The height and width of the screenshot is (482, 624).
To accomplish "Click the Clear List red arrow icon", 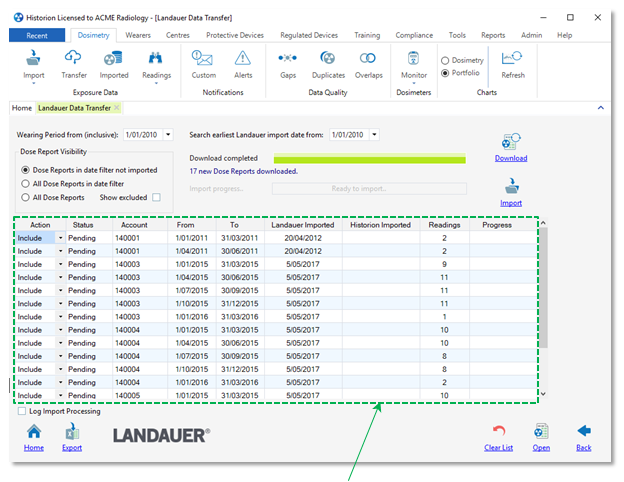I will click(x=499, y=431).
